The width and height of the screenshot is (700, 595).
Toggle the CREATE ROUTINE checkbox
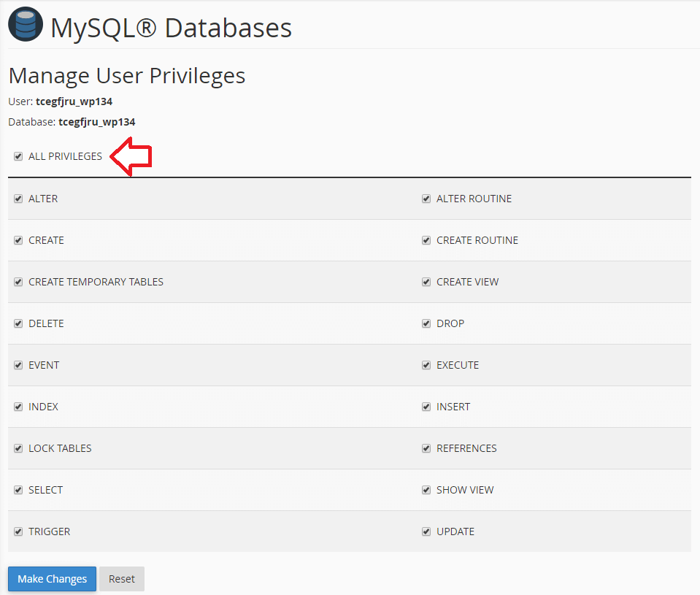pyautogui.click(x=426, y=240)
